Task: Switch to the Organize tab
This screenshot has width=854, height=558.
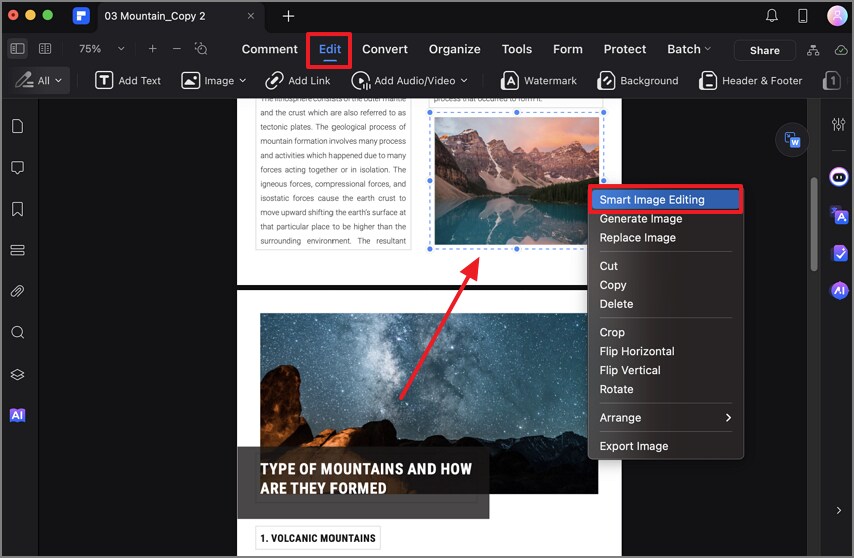Action: point(454,49)
